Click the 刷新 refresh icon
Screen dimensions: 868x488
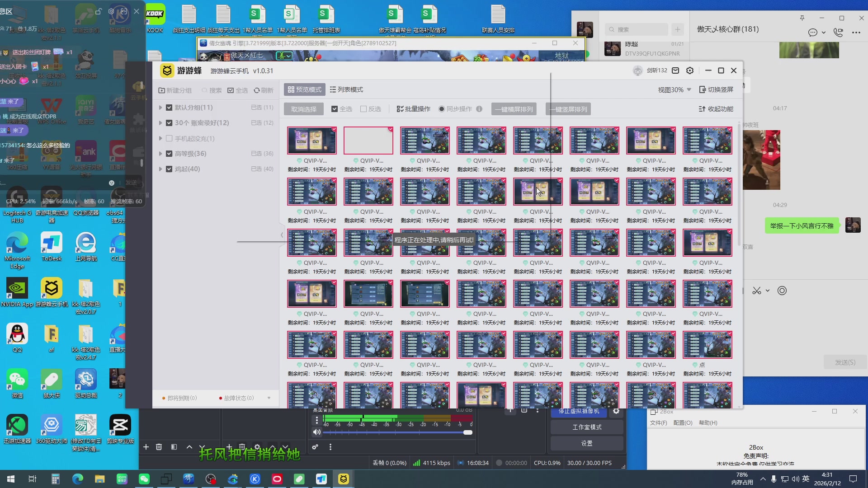(x=256, y=90)
